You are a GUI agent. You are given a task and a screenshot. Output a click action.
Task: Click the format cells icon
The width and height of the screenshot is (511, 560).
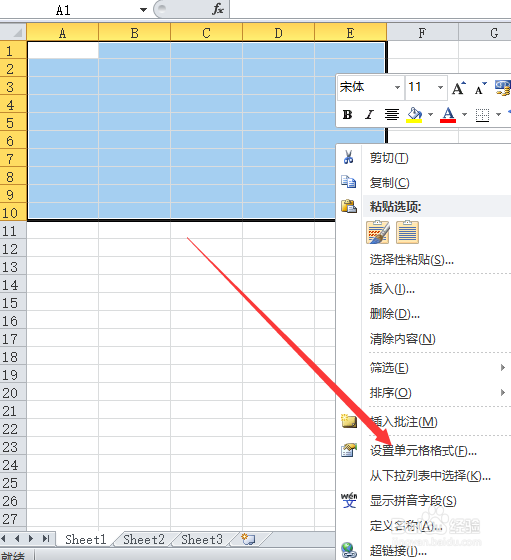coord(349,450)
